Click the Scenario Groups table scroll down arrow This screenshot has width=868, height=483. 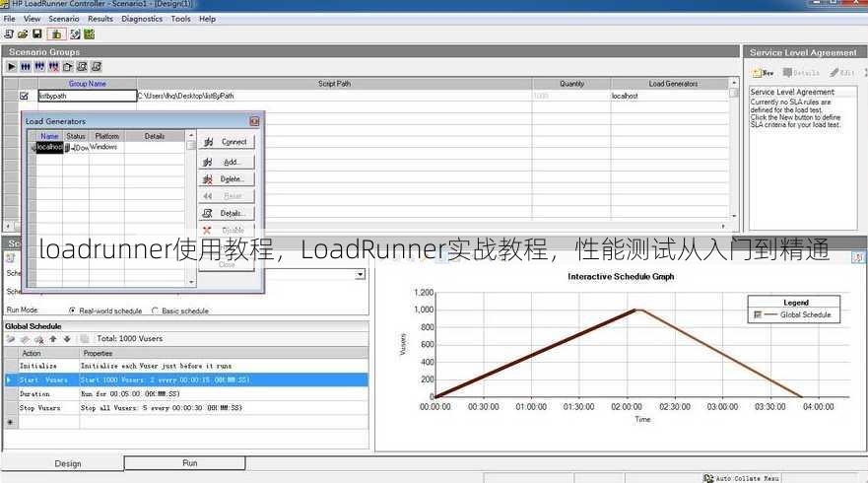[734, 216]
